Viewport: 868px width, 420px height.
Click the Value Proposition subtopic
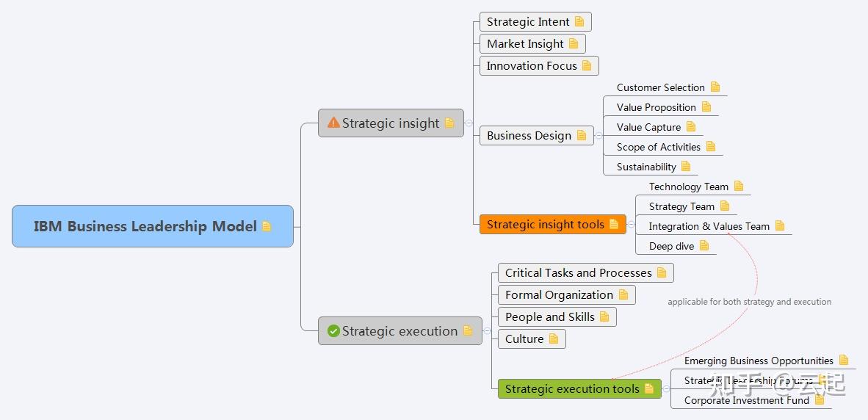[x=656, y=107]
